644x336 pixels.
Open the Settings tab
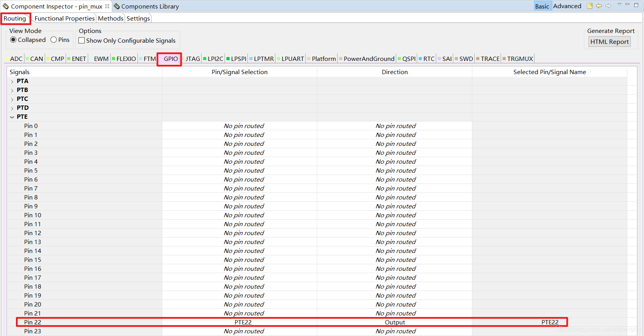coord(138,18)
